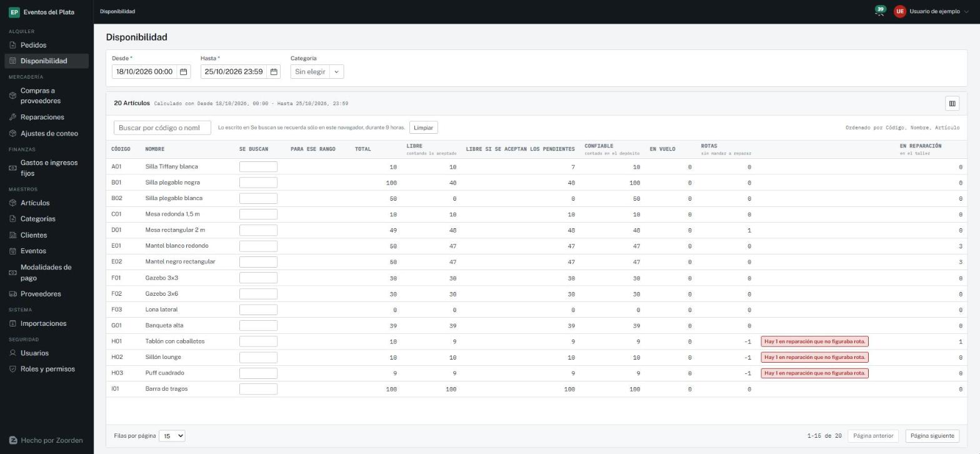This screenshot has height=454, width=980.
Task: Select the Disponibilidad sidebar item
Action: coord(46,61)
